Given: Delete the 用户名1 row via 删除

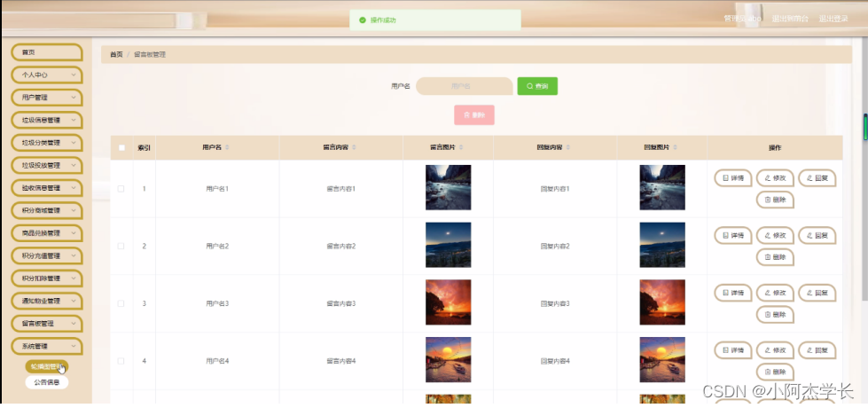Looking at the screenshot, I should tap(775, 200).
